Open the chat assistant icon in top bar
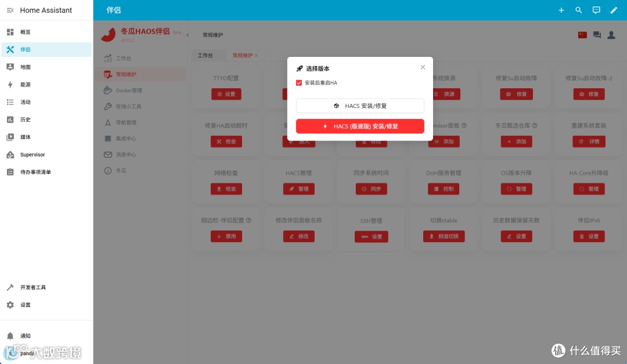Viewport: 627px width, 364px height. click(x=596, y=10)
